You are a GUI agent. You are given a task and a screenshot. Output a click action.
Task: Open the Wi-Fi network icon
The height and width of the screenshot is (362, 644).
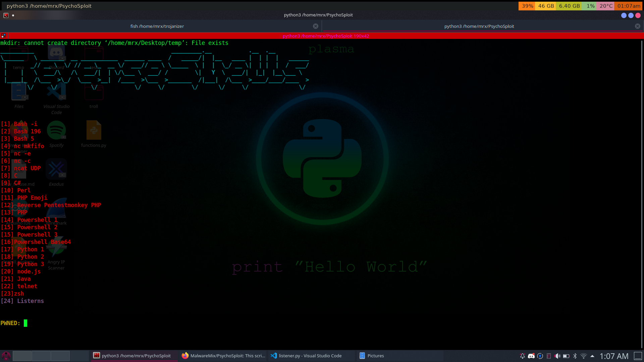tap(584, 356)
